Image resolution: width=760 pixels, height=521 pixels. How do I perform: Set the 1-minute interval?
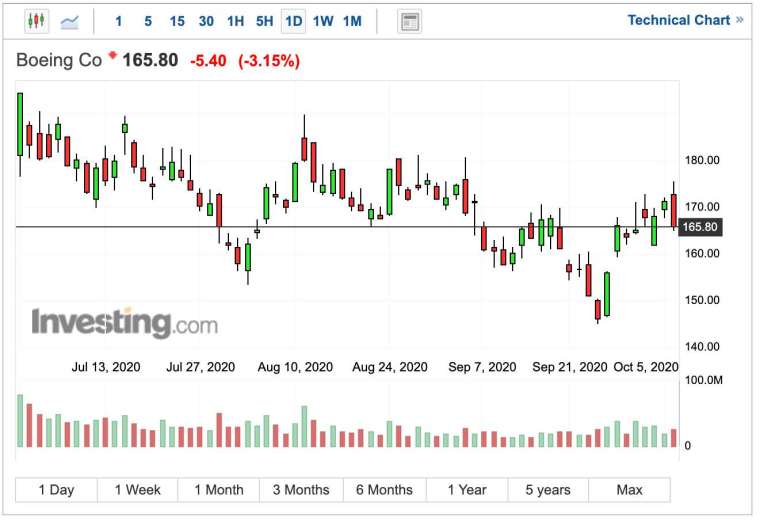click(x=119, y=21)
